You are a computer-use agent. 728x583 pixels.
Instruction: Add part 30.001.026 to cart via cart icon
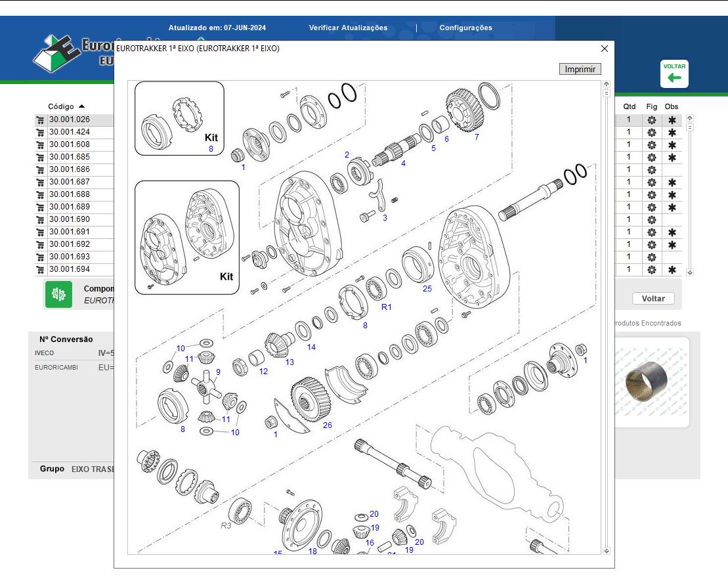point(41,119)
